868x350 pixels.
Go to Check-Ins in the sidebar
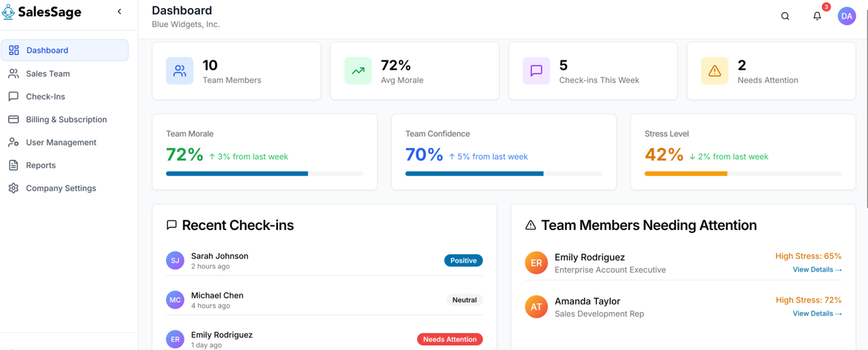tap(65, 96)
